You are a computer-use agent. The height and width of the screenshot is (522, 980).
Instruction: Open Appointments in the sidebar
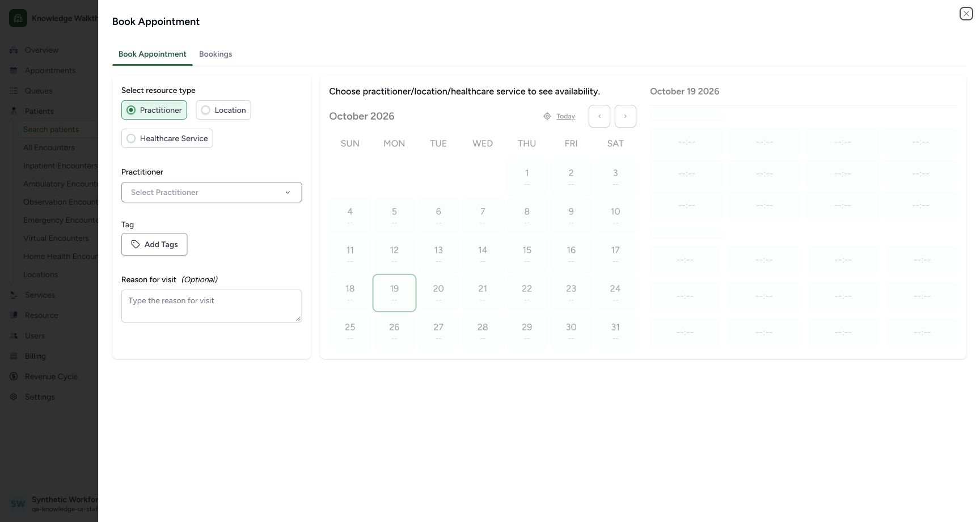tap(50, 70)
